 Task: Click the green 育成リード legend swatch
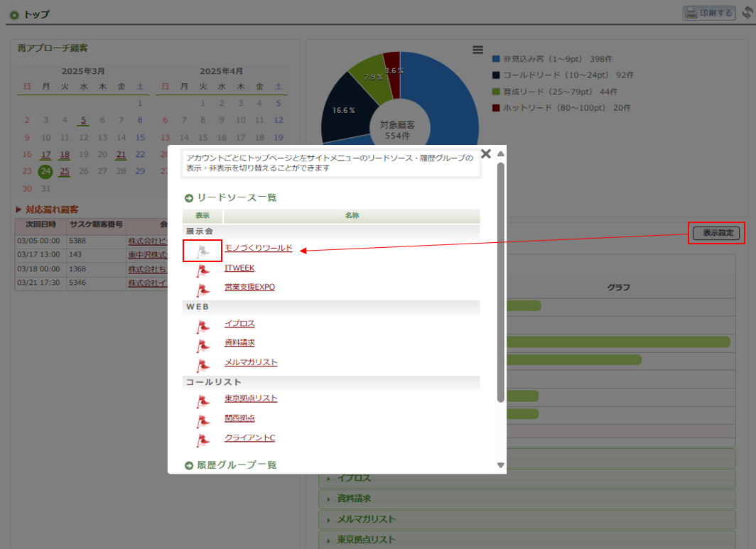[496, 92]
